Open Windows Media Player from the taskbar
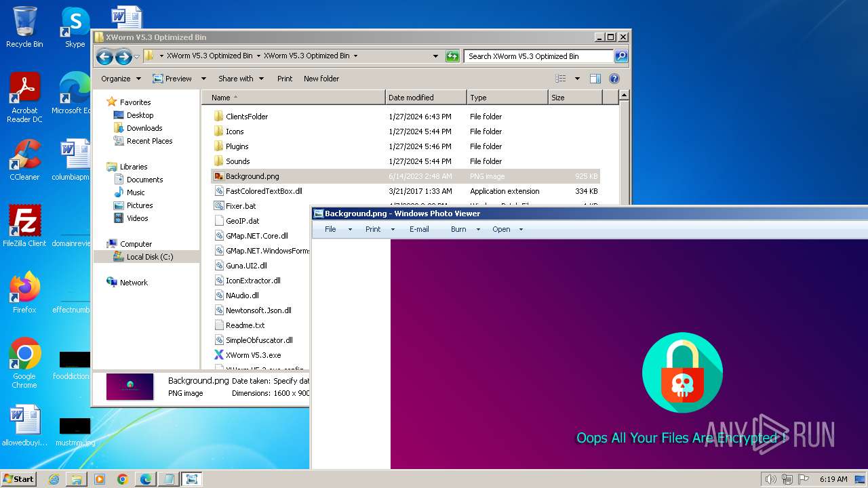Image resolution: width=868 pixels, height=488 pixels. click(100, 479)
